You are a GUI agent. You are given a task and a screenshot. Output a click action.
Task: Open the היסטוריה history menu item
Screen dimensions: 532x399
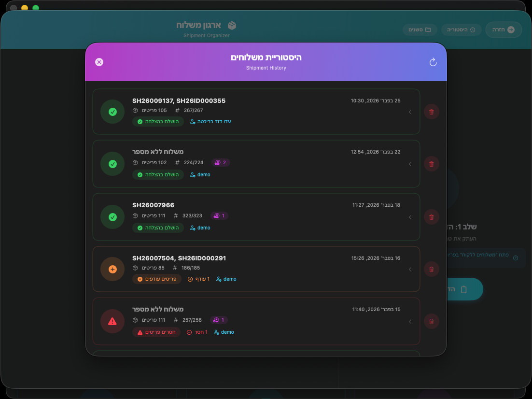461,29
